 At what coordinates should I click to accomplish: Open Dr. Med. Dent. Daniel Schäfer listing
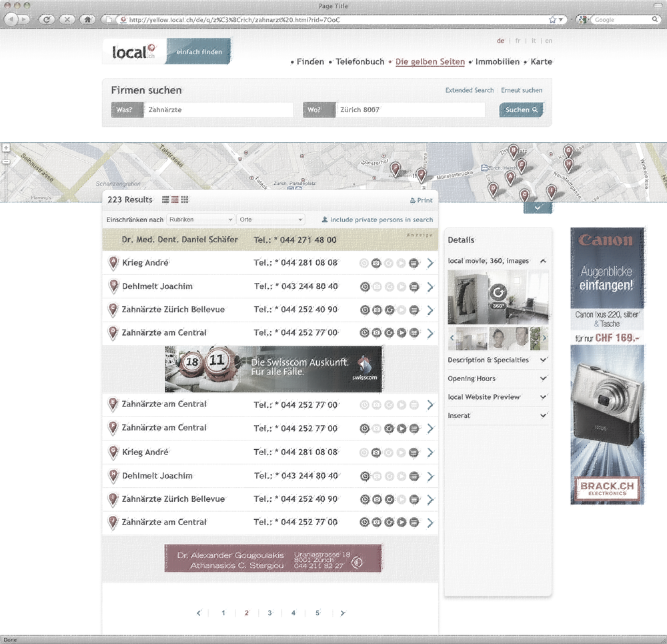point(270,240)
